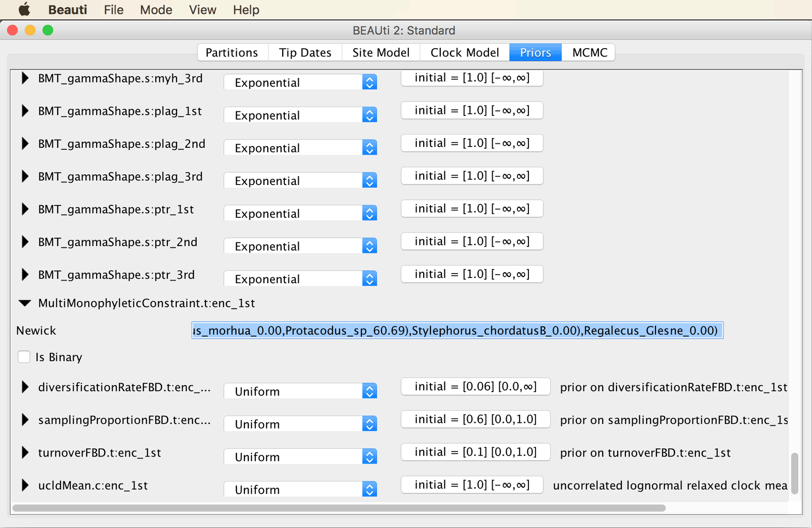Viewport: 812px width, 528px height.
Task: Click the vertical scrollbar thumb on right
Action: pos(795,474)
